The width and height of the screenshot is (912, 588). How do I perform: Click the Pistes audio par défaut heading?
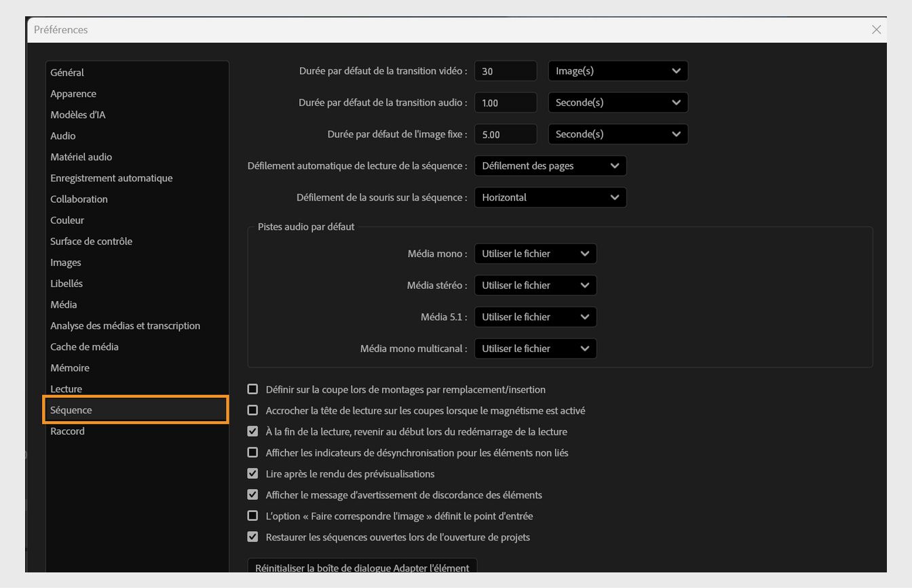click(x=306, y=227)
